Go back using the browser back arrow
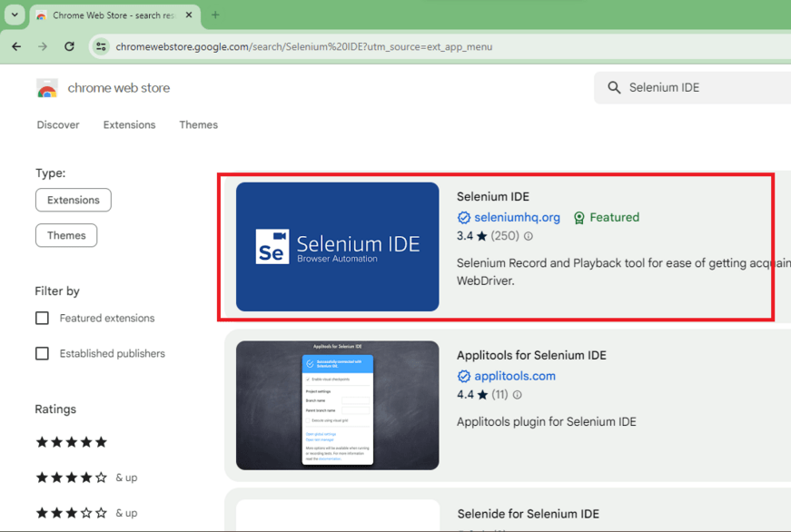This screenshot has height=532, width=791. click(x=16, y=46)
